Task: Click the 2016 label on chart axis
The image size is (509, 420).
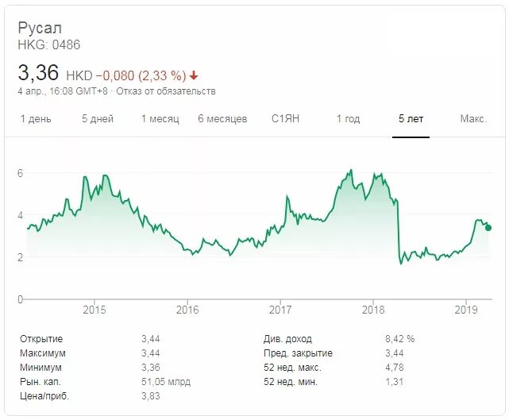Action: (x=187, y=310)
